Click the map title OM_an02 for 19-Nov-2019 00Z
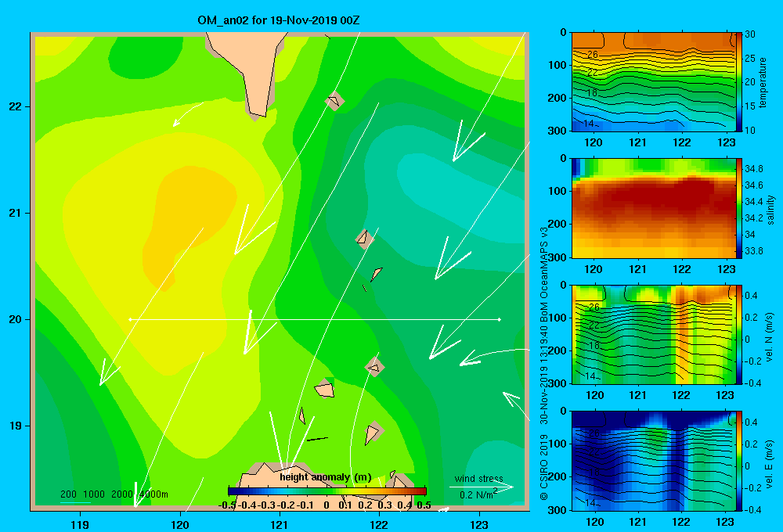Screen dimensions: 783x532 (x=279, y=20)
